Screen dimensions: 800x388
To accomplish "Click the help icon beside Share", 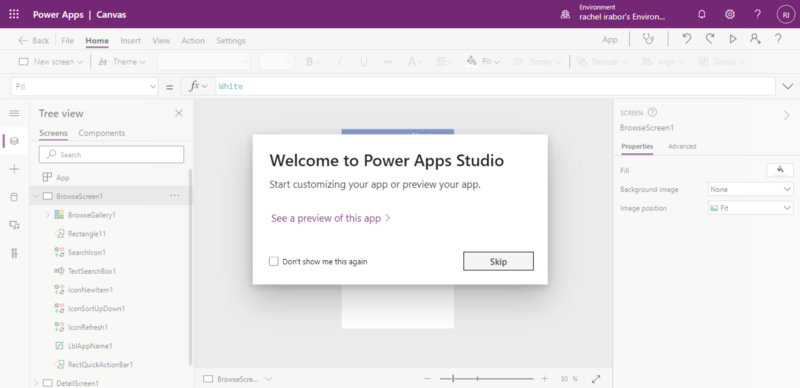I will click(x=778, y=39).
